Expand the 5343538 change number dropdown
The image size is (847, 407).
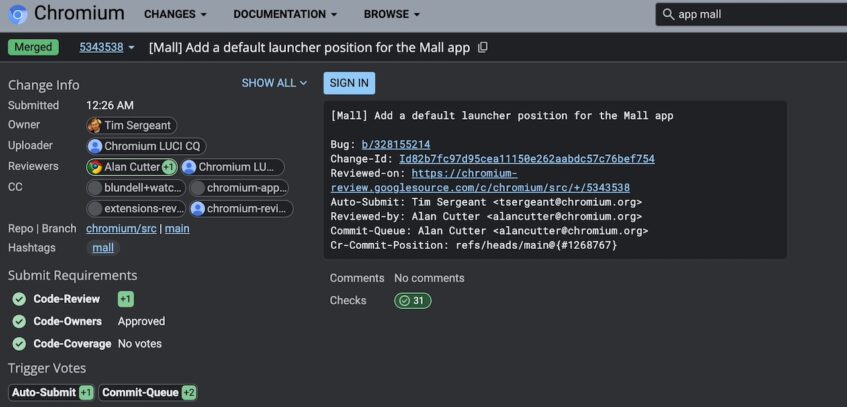pos(131,48)
